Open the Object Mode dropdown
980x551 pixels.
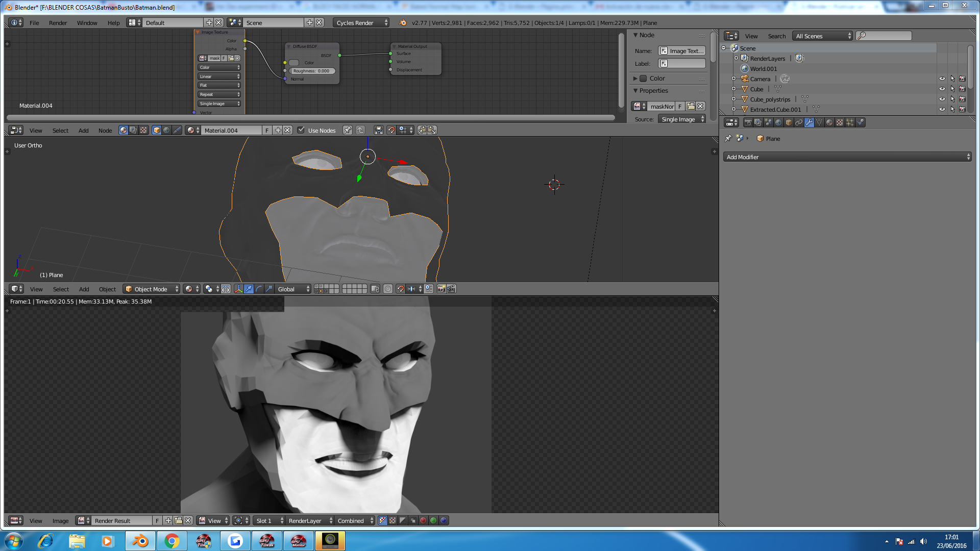pos(152,289)
